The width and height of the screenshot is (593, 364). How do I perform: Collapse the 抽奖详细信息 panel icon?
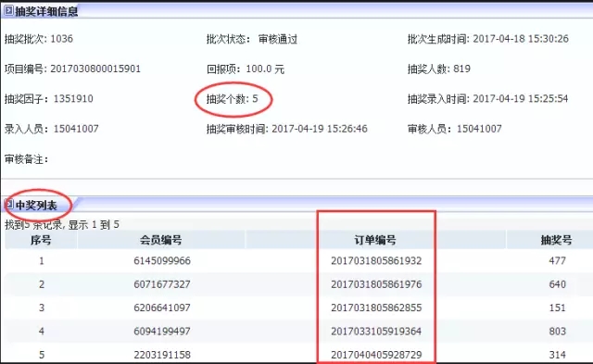[x=8, y=10]
